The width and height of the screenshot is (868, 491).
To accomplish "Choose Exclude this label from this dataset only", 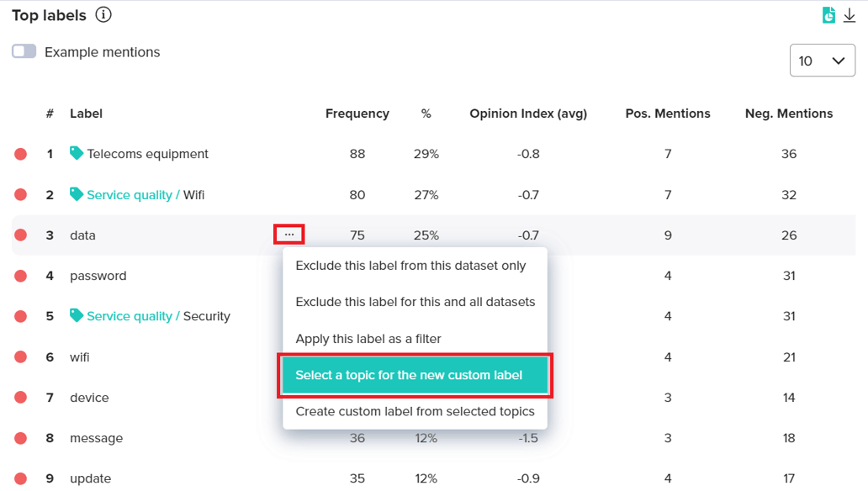I will point(410,266).
